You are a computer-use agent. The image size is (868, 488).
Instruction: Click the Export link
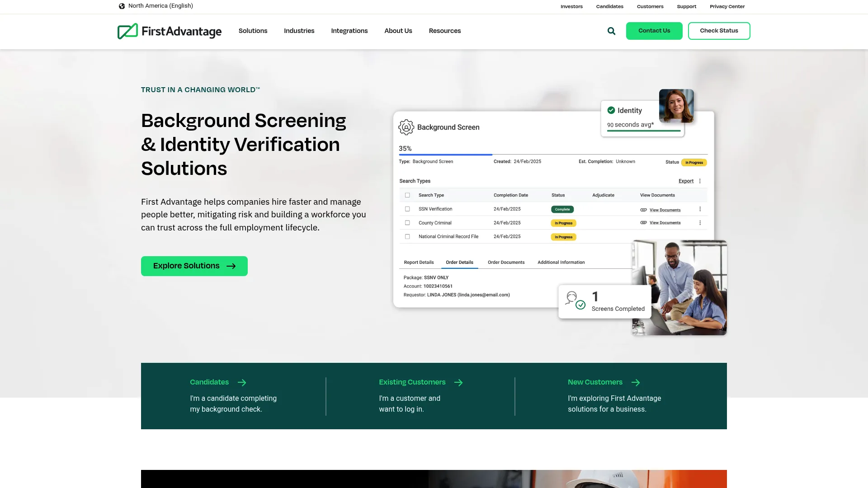click(686, 181)
